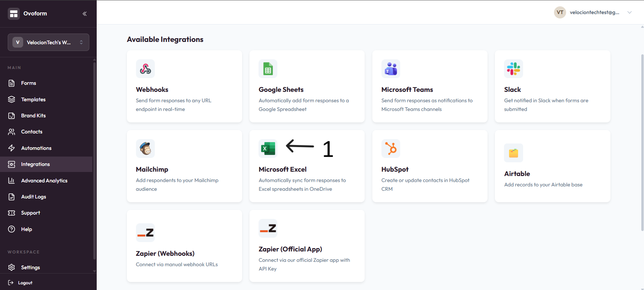Open the Forms menu item
The image size is (644, 290).
46,83
